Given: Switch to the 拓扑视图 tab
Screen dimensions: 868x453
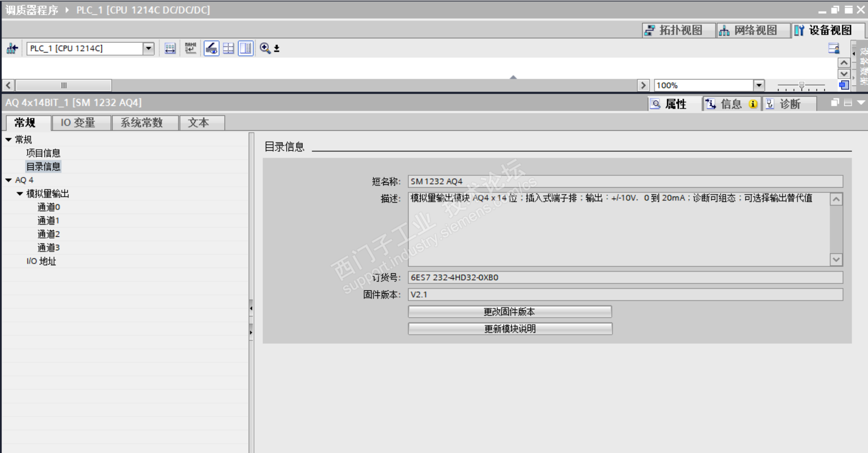Looking at the screenshot, I should tap(678, 30).
